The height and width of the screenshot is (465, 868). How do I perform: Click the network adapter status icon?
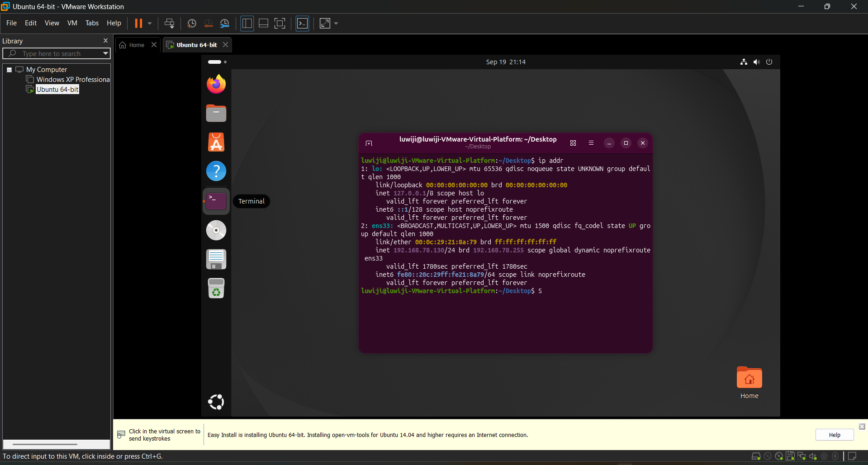(x=802, y=456)
